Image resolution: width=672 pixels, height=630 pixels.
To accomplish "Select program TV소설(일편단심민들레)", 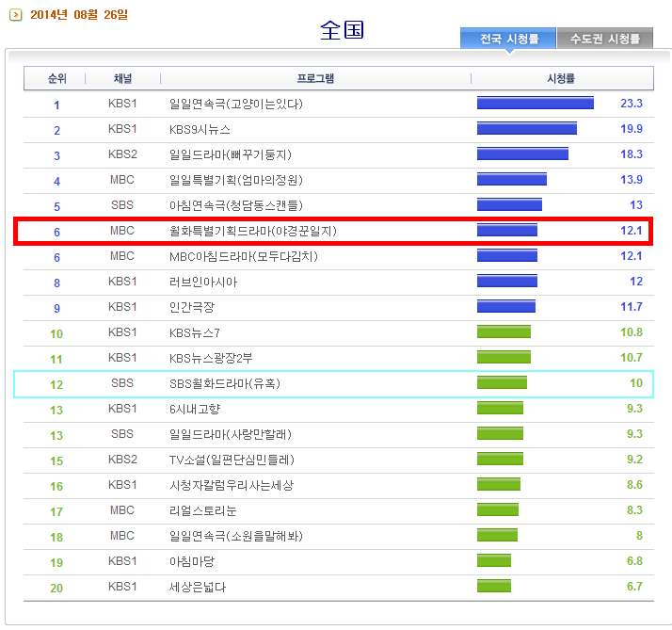I will click(x=232, y=460).
